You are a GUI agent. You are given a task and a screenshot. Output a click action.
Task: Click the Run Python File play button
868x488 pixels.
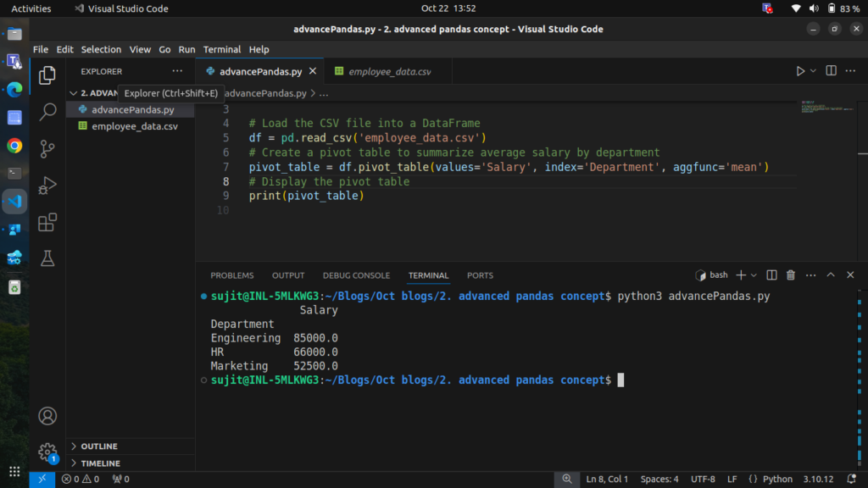(799, 71)
